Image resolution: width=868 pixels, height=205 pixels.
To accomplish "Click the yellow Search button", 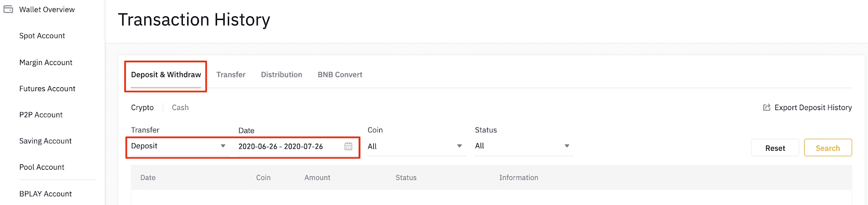I will (x=828, y=148).
